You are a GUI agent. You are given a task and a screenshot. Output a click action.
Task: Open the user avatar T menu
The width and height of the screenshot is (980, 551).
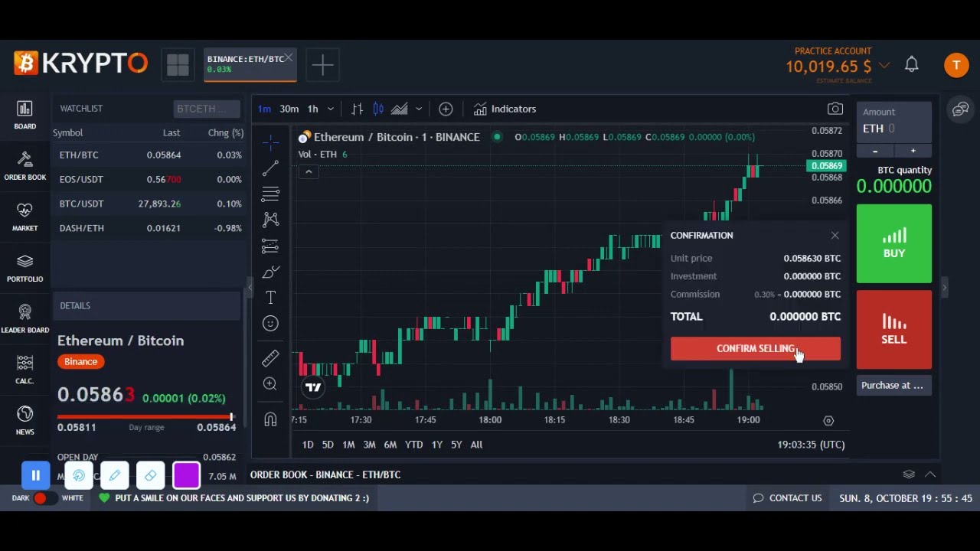(956, 65)
